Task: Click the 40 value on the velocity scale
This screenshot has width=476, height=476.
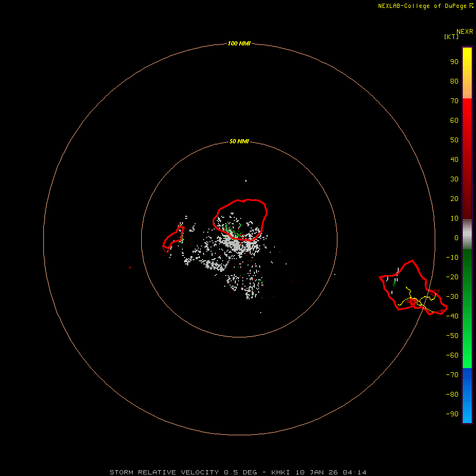Action: [454, 159]
